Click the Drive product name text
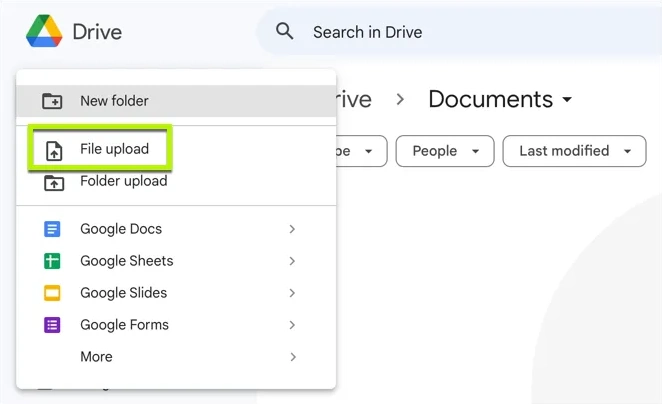 (x=97, y=32)
